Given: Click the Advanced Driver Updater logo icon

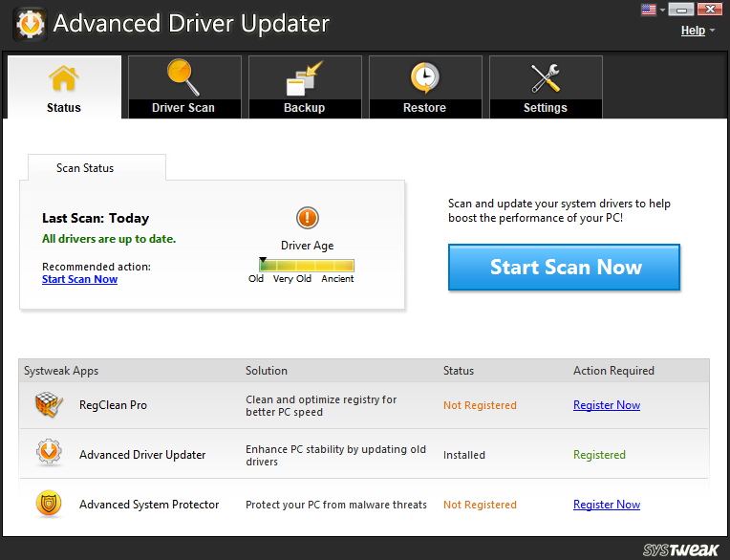Looking at the screenshot, I should [30, 25].
